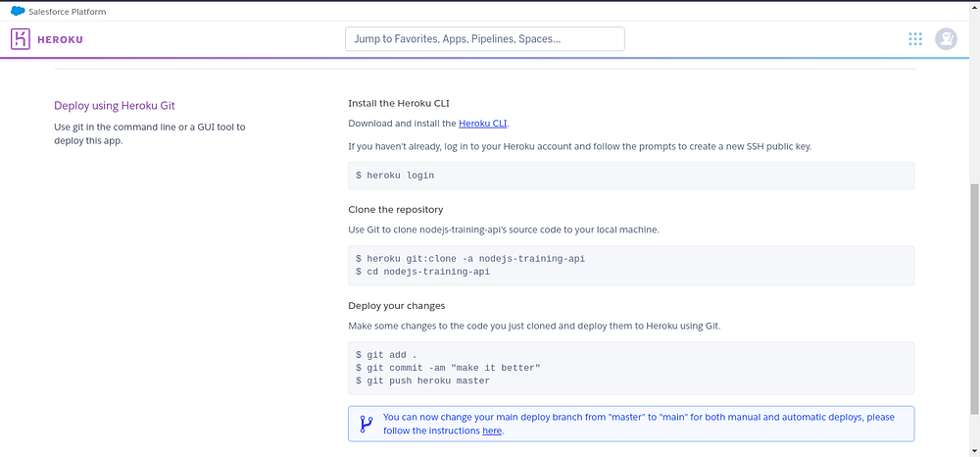Click the git commit -am command line

[x=448, y=368]
